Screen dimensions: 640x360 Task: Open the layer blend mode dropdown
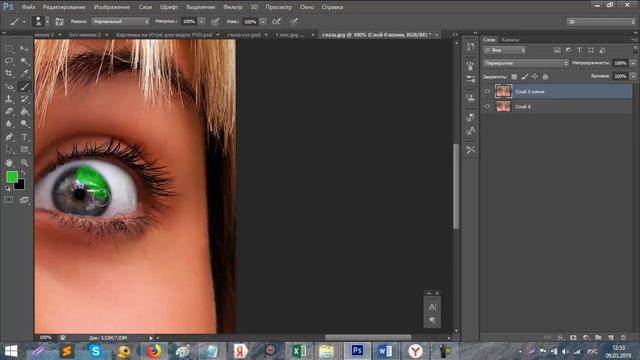526,63
